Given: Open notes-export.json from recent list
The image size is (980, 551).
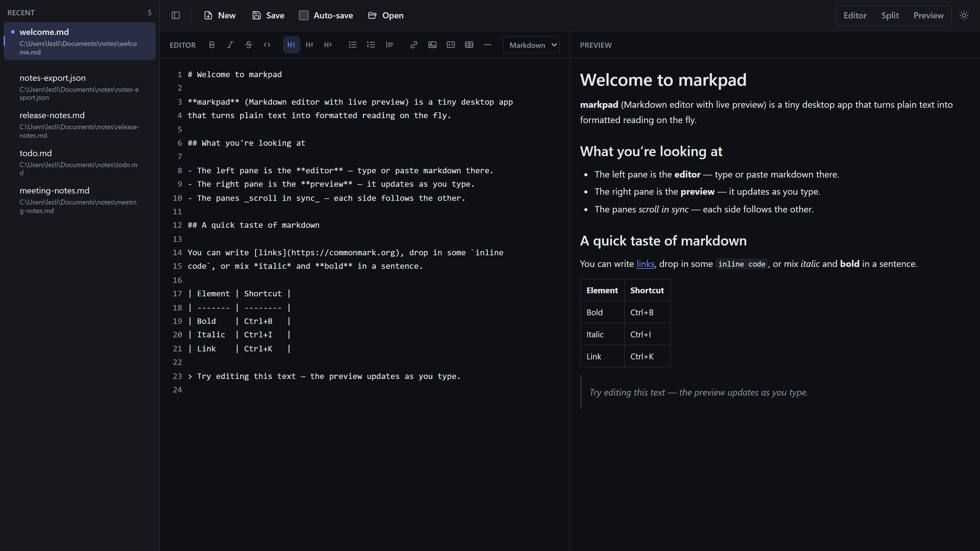Looking at the screenshot, I should 80,87.
